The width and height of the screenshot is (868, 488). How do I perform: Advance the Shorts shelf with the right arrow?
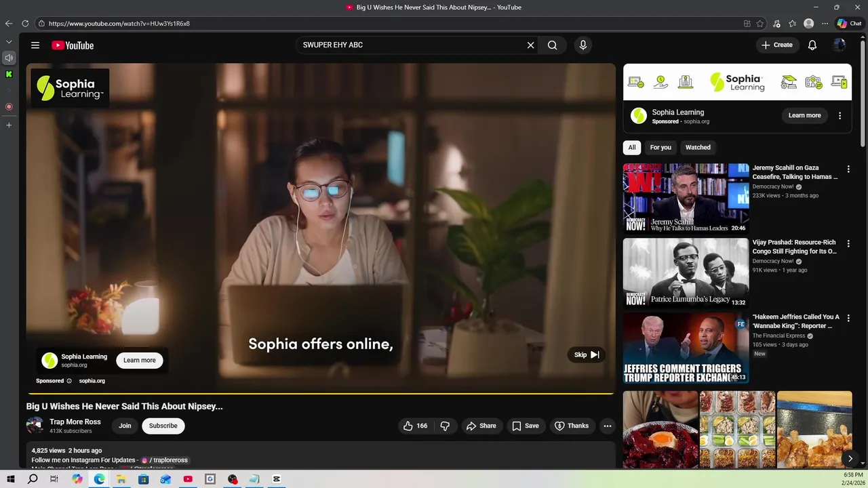click(850, 459)
